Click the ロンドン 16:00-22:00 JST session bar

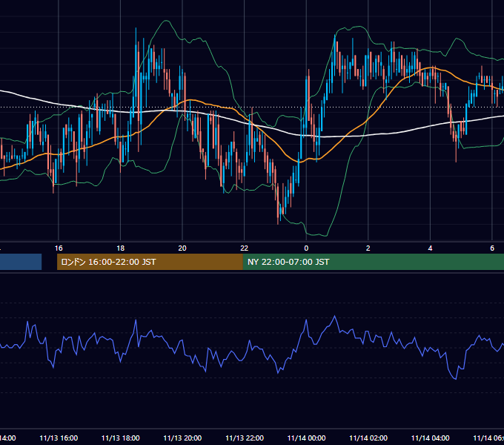pos(150,262)
